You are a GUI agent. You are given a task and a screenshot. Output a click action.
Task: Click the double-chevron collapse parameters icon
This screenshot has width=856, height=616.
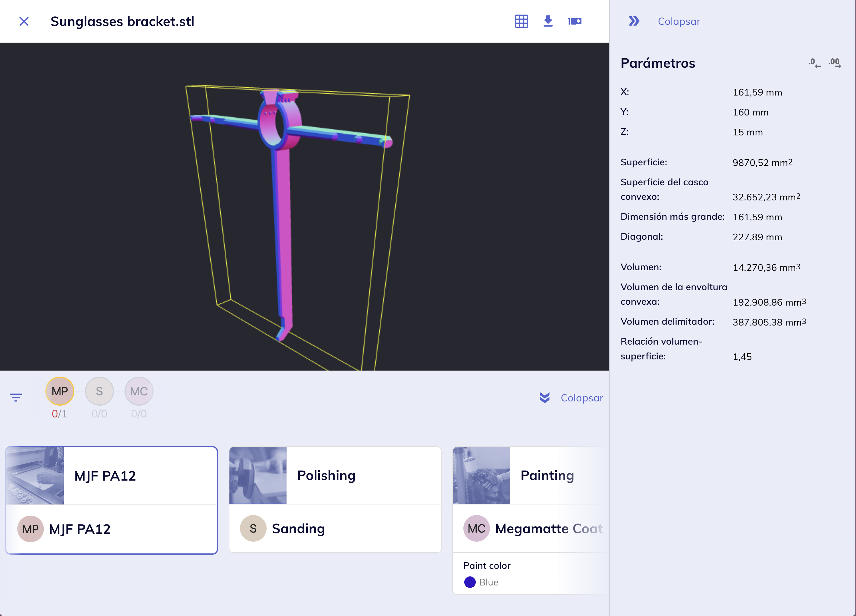(x=634, y=21)
